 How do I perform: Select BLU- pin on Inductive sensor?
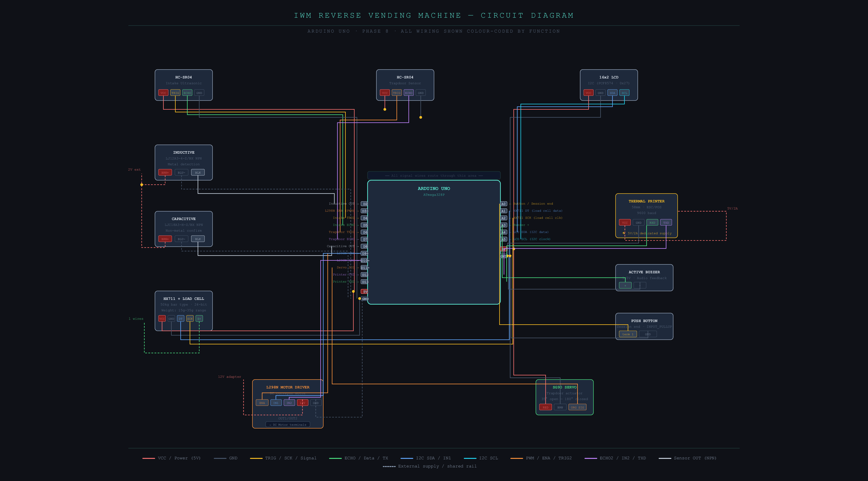click(181, 172)
